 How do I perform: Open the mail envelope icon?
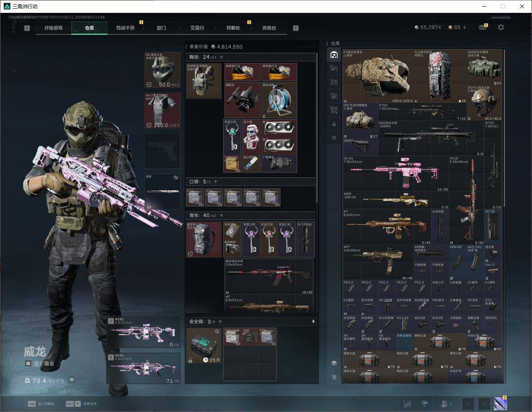(483, 27)
